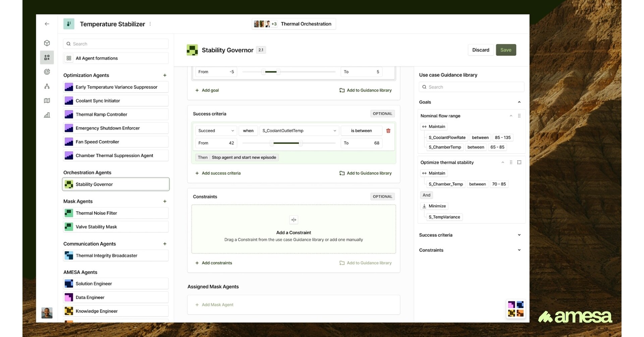Viewport: 644px width, 337px height.
Task: Click the map icon in sidebar
Action: click(x=47, y=101)
